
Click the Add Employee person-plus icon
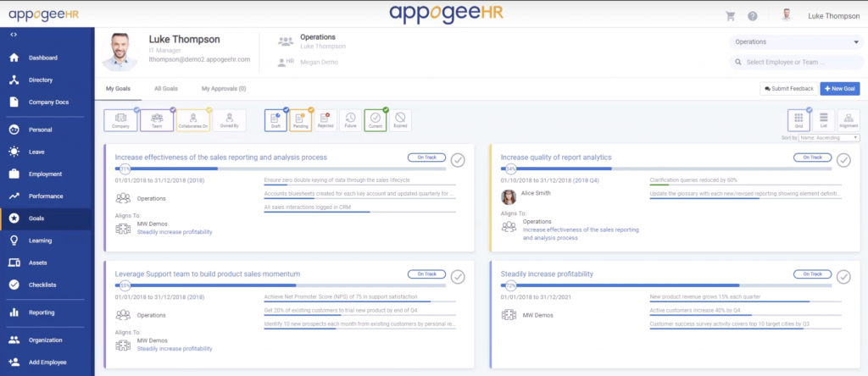(x=14, y=362)
